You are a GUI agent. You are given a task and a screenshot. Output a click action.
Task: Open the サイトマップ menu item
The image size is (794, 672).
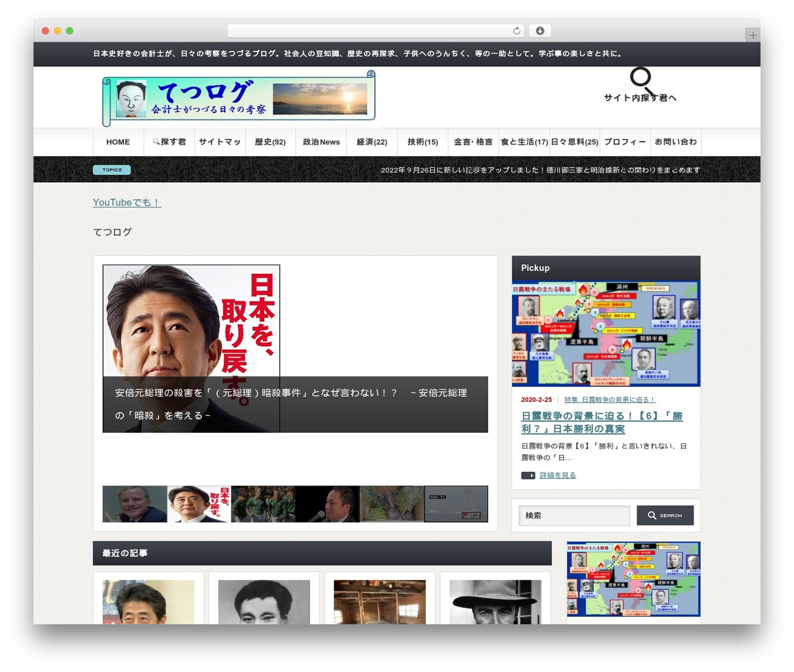point(220,142)
